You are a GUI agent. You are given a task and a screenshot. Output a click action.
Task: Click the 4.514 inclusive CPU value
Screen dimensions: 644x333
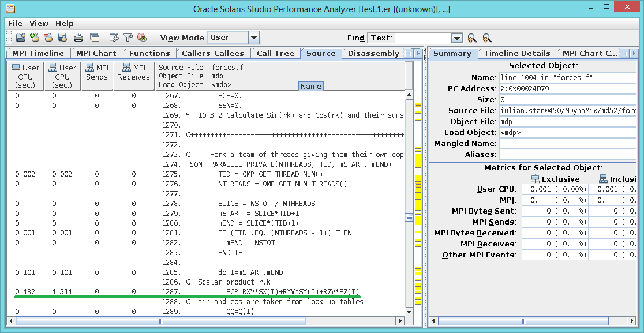[x=62, y=292]
